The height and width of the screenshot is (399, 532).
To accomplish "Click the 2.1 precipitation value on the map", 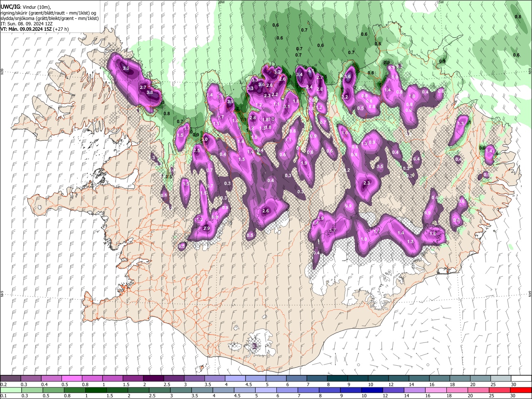I will (286, 107).
